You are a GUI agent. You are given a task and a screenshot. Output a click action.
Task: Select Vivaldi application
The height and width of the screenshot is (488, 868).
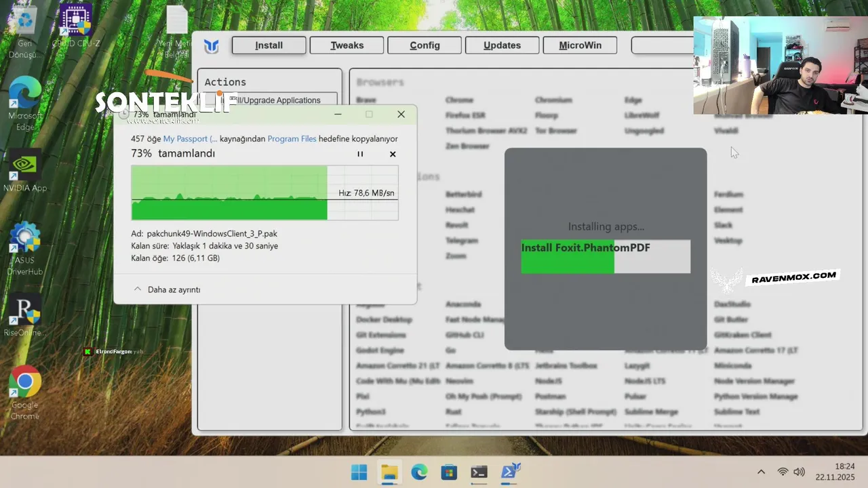(x=726, y=131)
